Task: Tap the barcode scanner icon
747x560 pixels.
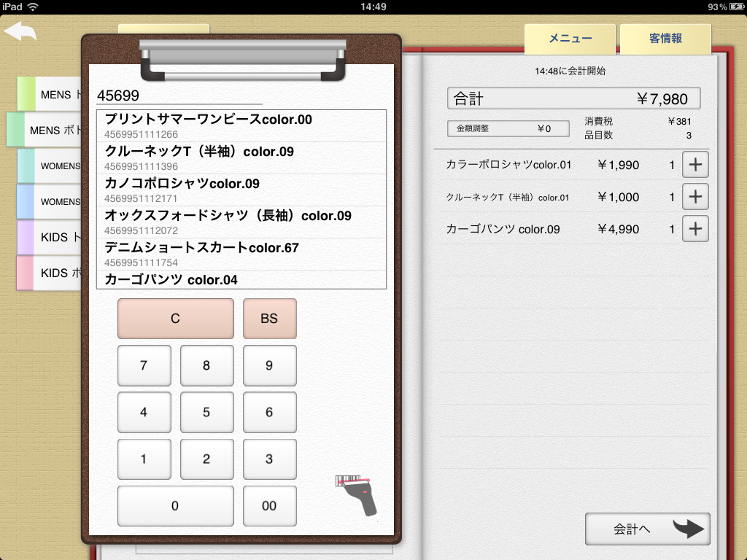Action: pos(356,495)
